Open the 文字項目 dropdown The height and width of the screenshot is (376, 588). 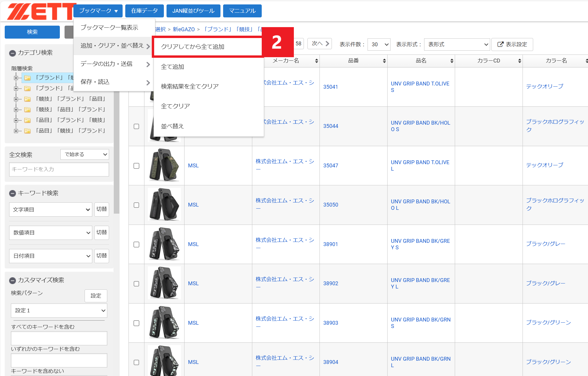coord(51,210)
